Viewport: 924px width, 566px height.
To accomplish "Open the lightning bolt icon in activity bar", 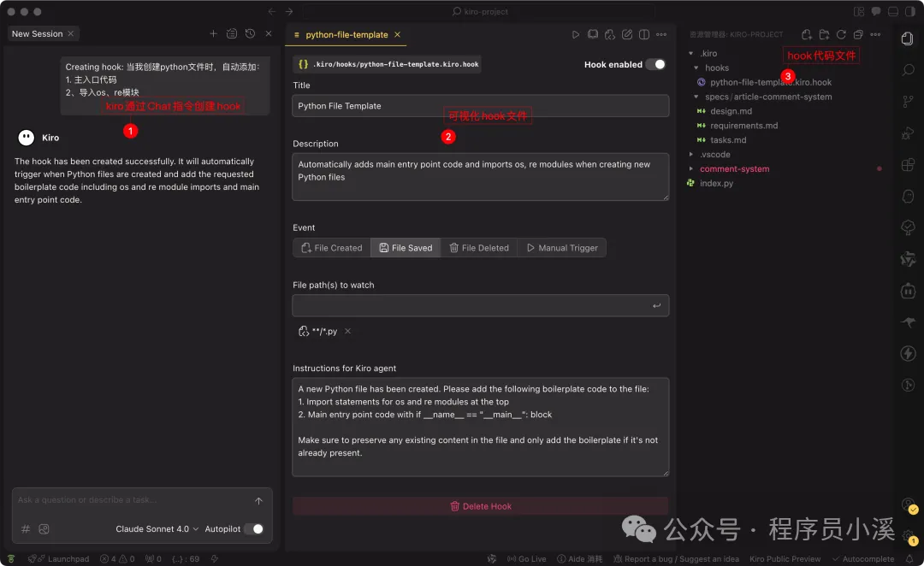I will click(908, 353).
